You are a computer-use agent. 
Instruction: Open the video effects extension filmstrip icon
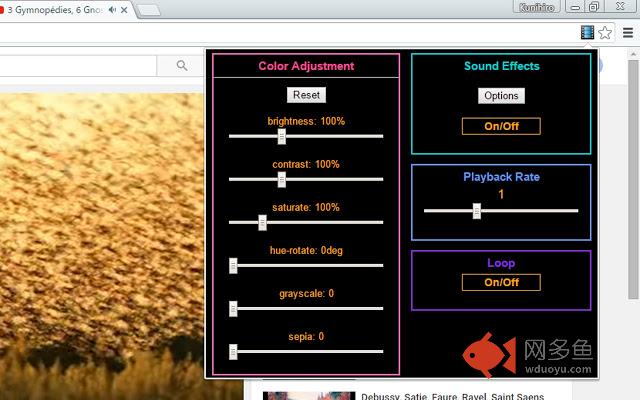[587, 32]
